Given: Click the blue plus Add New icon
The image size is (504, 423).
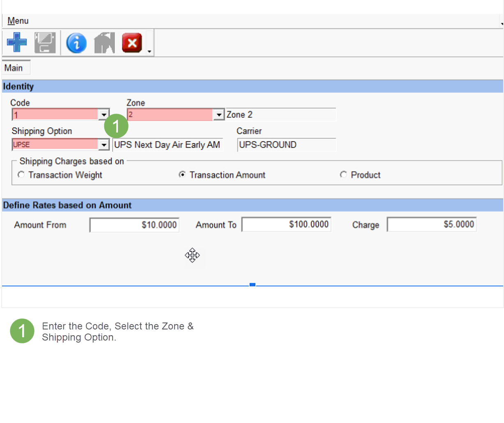Looking at the screenshot, I should point(17,42).
